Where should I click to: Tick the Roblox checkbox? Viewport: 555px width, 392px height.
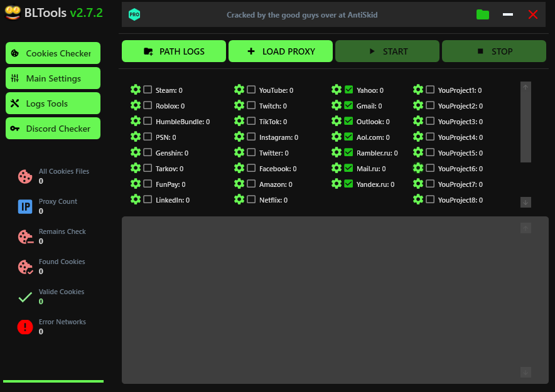point(148,105)
